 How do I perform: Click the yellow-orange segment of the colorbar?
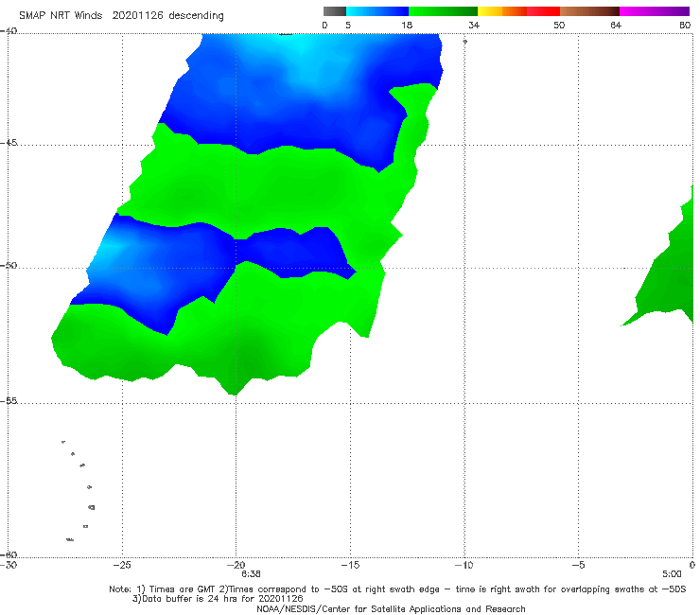point(502,11)
